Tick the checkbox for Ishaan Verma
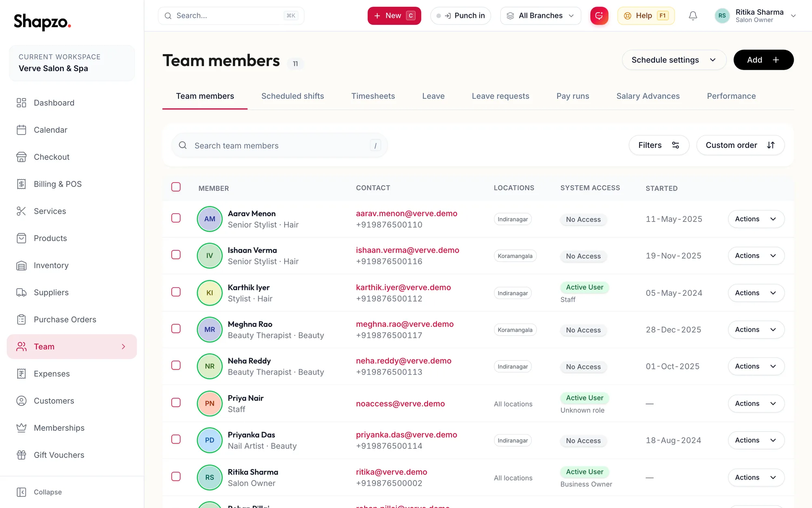 [176, 255]
